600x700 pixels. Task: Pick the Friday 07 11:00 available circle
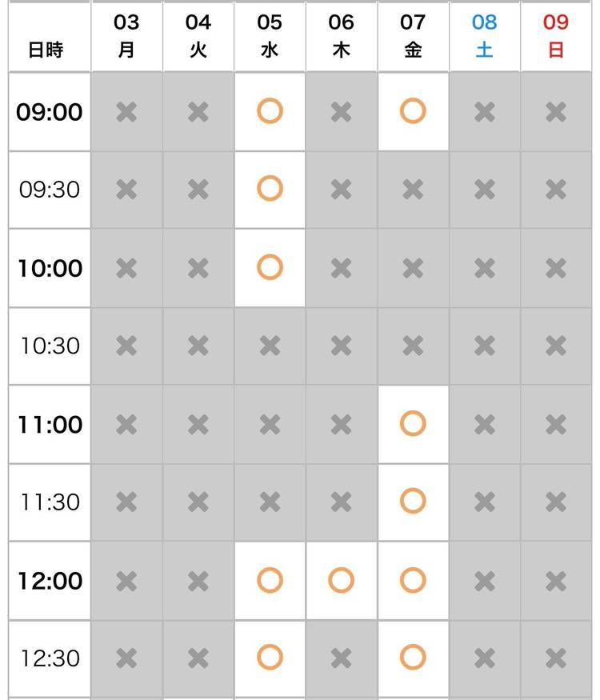pos(413,423)
